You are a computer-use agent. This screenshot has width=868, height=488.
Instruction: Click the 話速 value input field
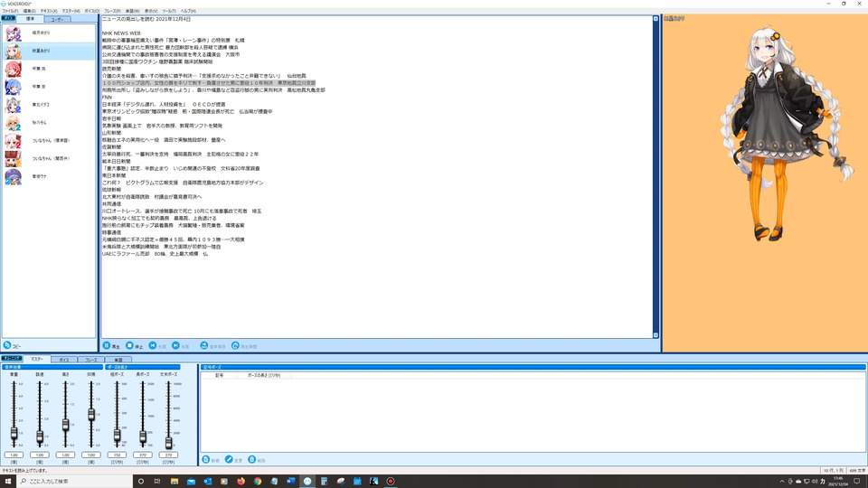pos(40,455)
